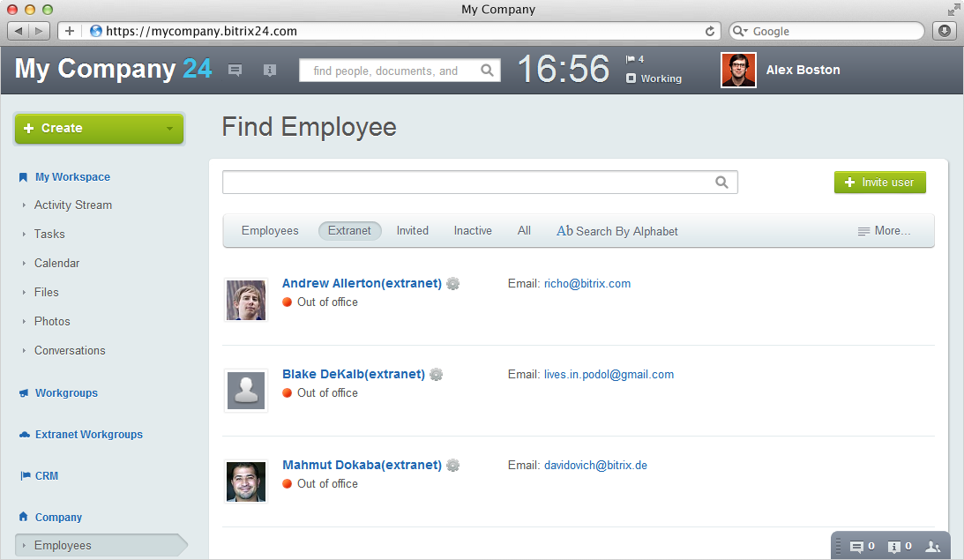Click the Company house icon
The height and width of the screenshot is (560, 964).
point(23,517)
